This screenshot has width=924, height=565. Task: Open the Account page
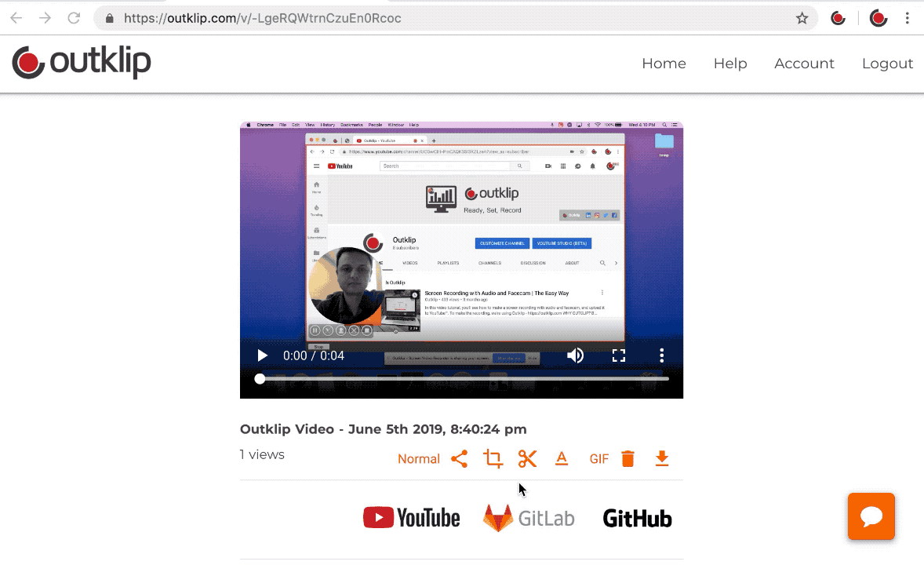tap(804, 63)
